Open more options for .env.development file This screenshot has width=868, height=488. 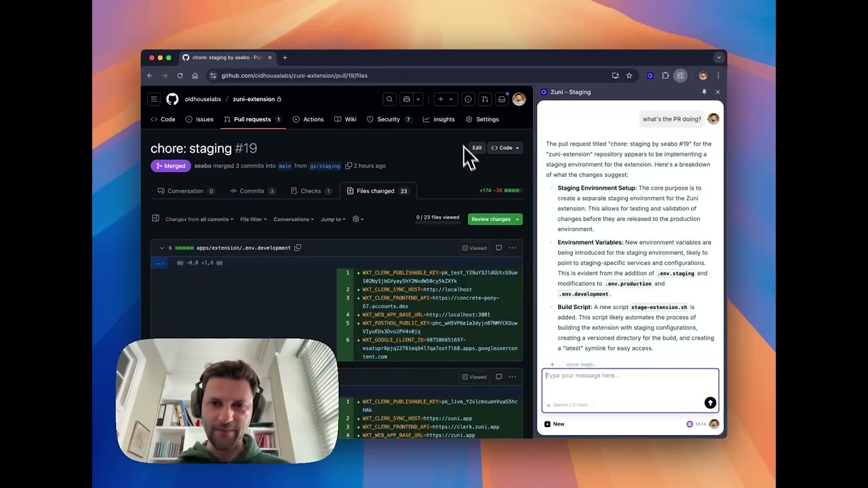[x=513, y=248]
